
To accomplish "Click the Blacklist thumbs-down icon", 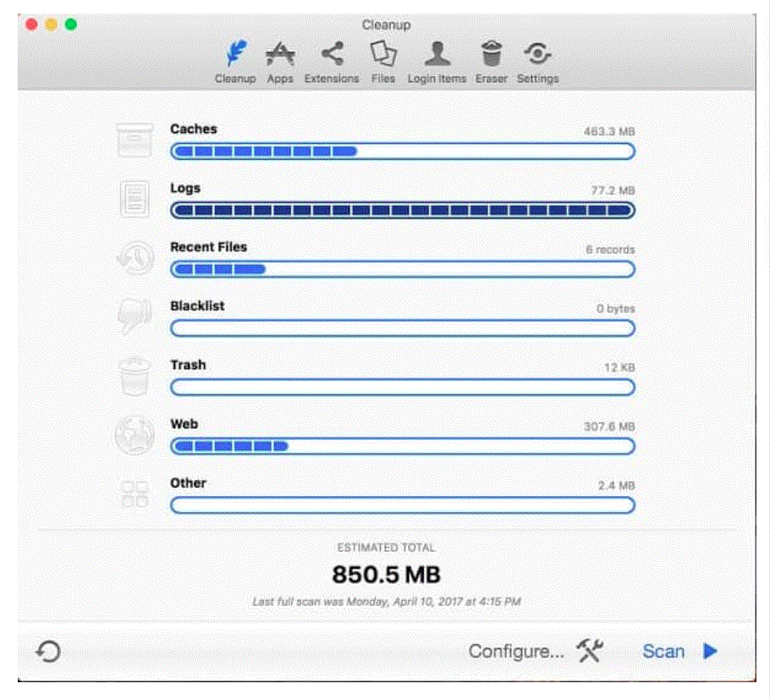I will coord(135,317).
